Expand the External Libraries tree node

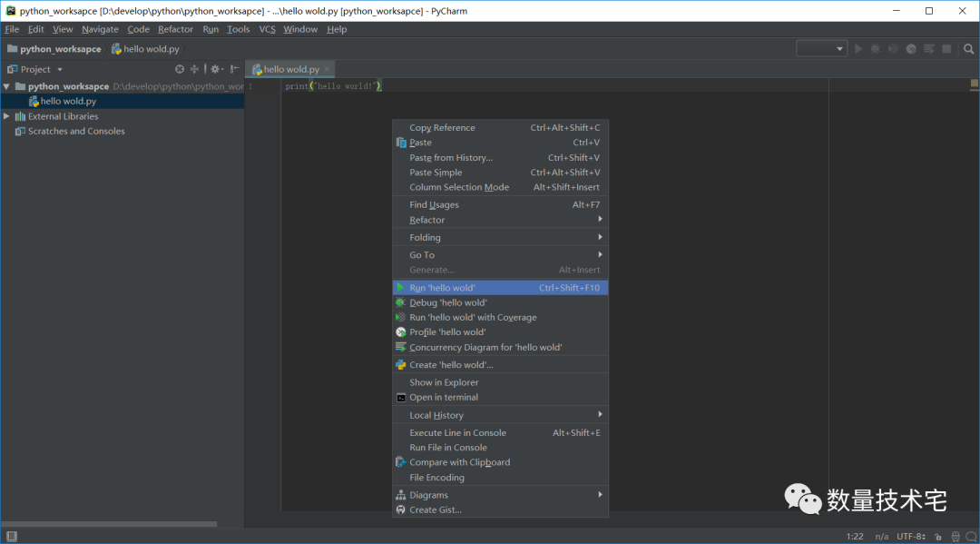(7, 116)
